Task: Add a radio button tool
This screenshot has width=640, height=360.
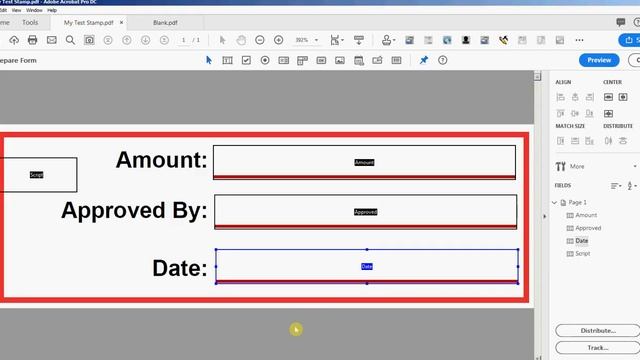Action: click(265, 60)
